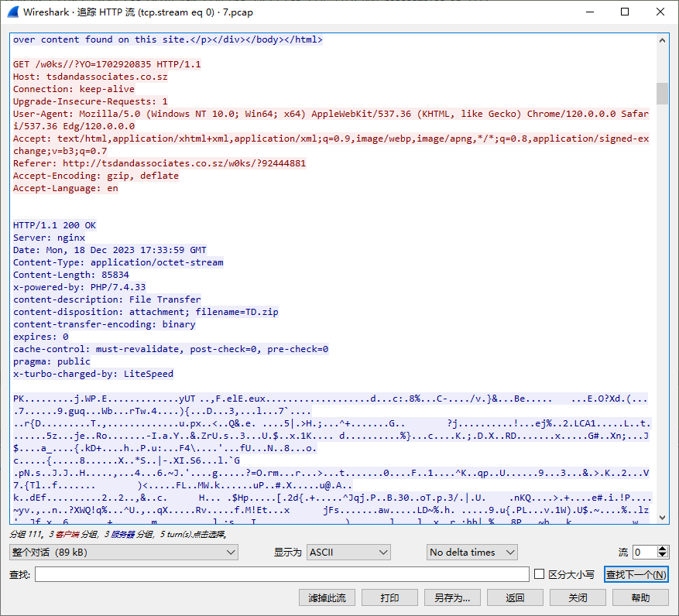
Task: Click the vertical scrollbar thumb in stream view
Action: [662, 93]
